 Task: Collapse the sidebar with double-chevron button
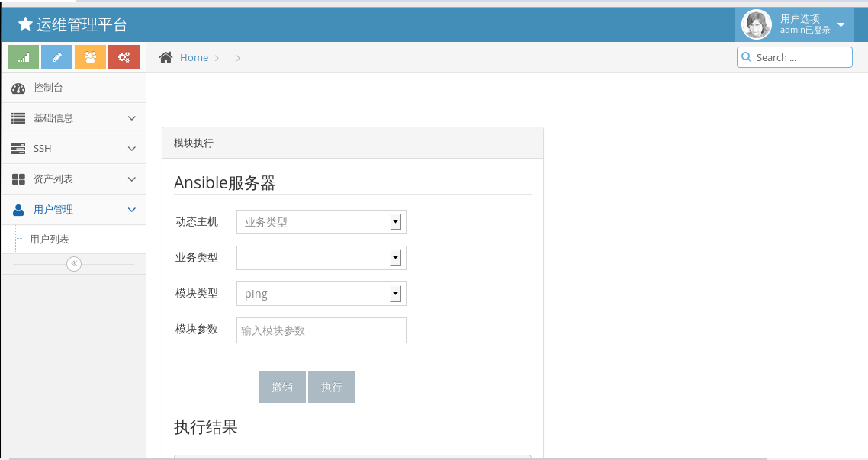click(x=74, y=264)
